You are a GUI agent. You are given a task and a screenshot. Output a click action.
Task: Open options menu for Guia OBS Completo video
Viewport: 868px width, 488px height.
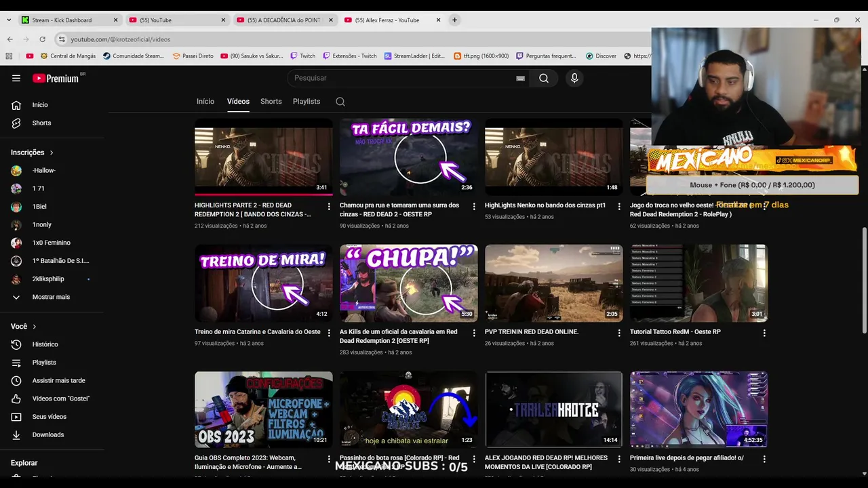tap(329, 459)
